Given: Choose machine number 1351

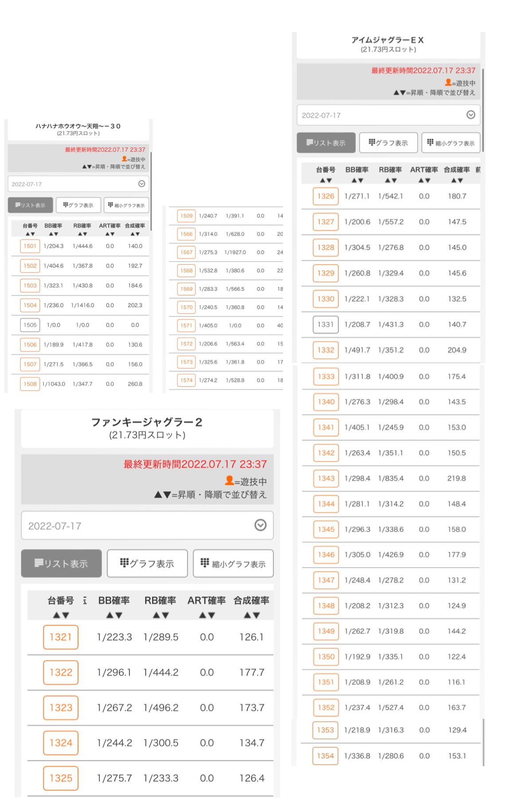Looking at the screenshot, I should click(326, 682).
